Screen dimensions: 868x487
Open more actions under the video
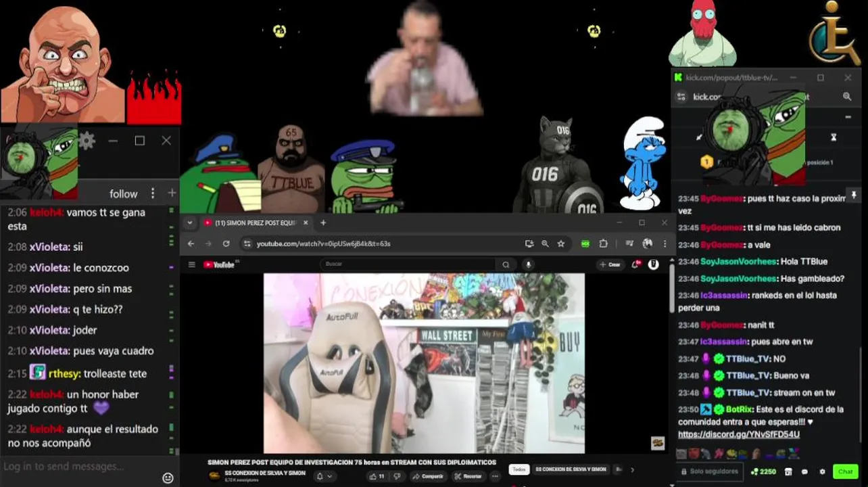coord(495,476)
